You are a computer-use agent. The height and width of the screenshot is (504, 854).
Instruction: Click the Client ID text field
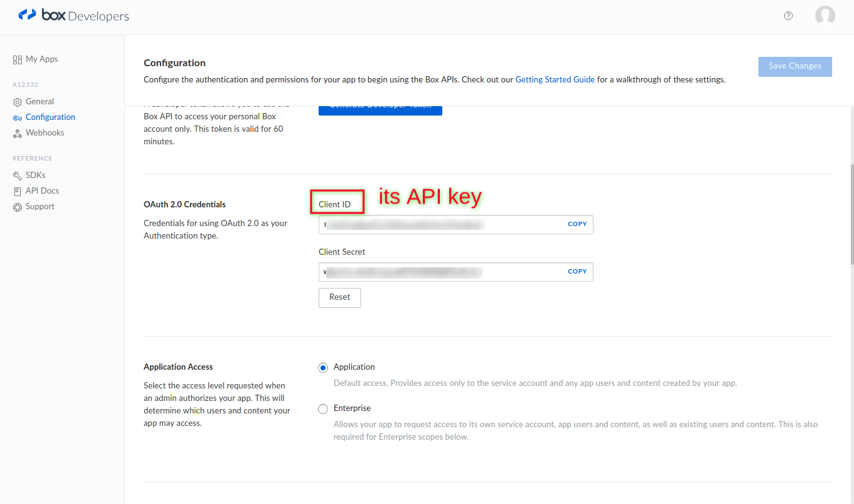click(x=437, y=224)
